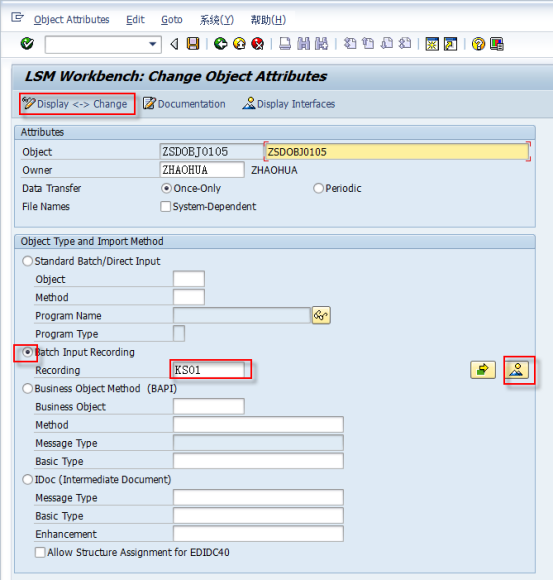Click the Recording field containing KS01
554x580 pixels.
209,370
